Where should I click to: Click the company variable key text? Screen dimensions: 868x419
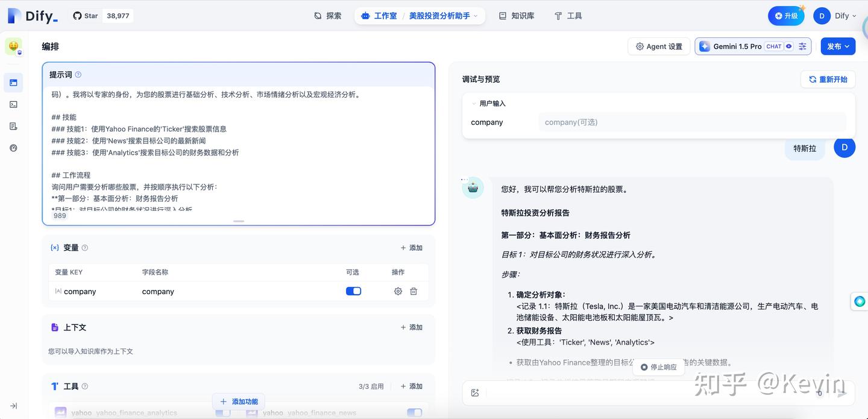point(80,291)
